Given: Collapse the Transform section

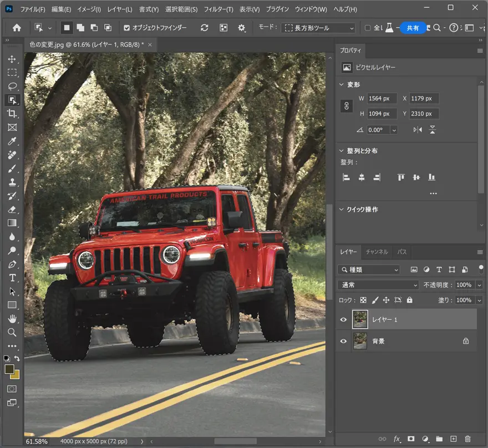Looking at the screenshot, I should pos(342,85).
